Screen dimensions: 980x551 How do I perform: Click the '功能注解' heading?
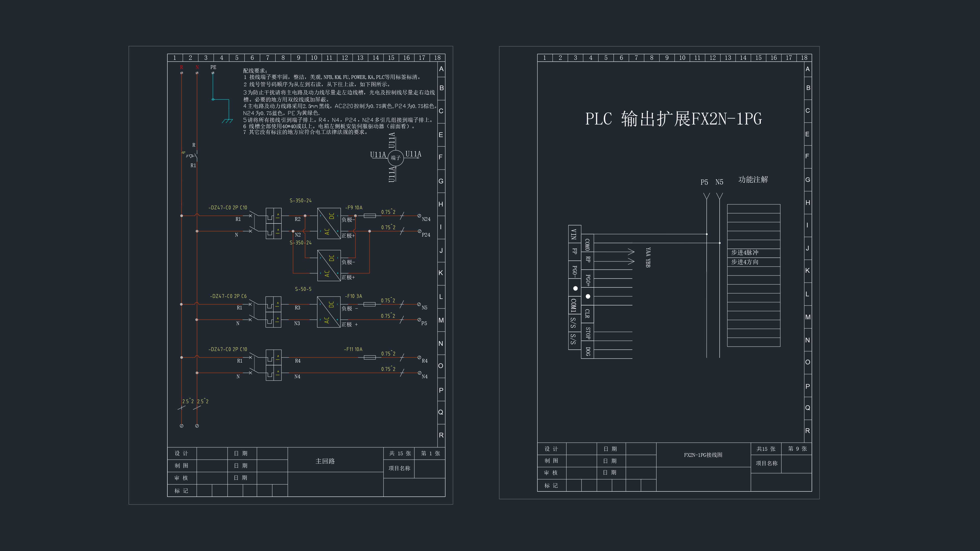coord(753,180)
